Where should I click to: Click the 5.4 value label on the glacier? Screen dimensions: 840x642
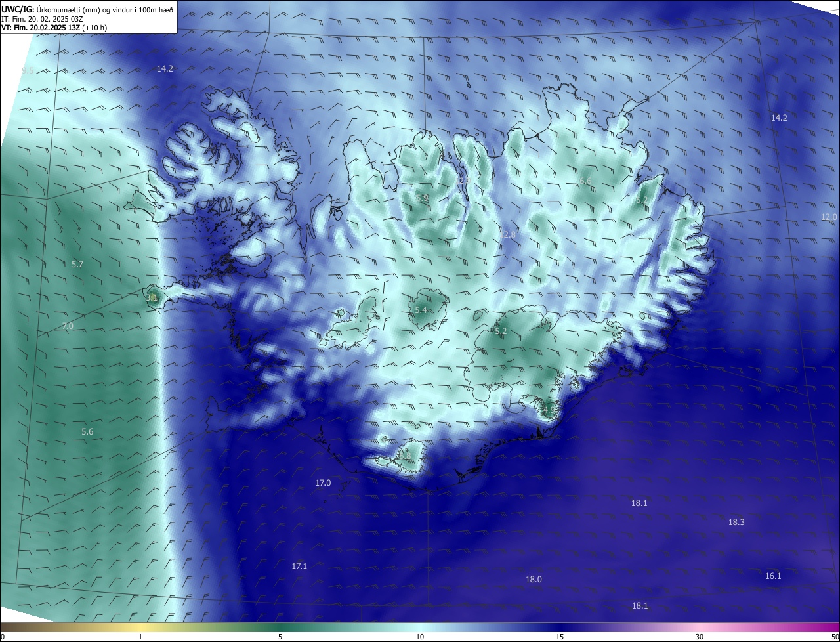[421, 310]
